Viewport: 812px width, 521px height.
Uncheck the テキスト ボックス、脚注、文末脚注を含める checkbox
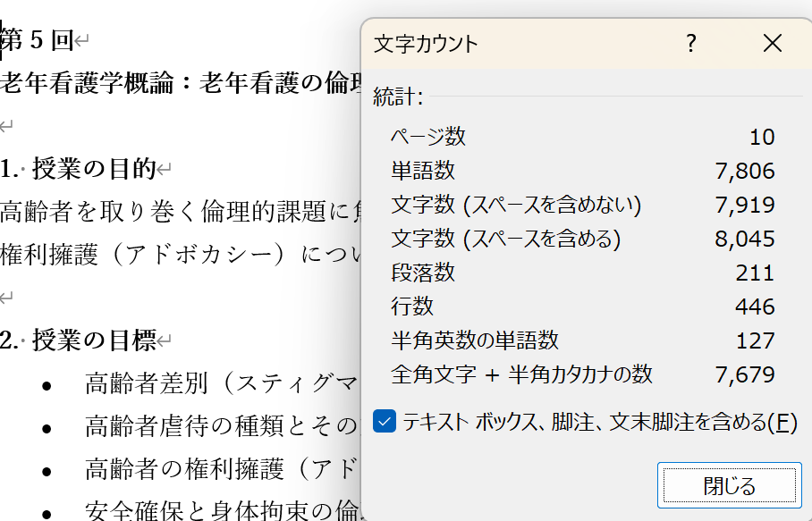click(x=385, y=421)
